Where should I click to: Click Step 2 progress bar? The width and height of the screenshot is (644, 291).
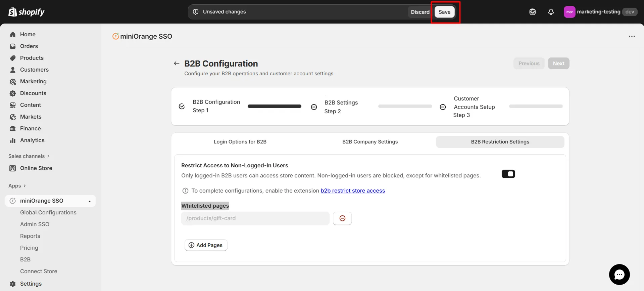click(x=405, y=106)
